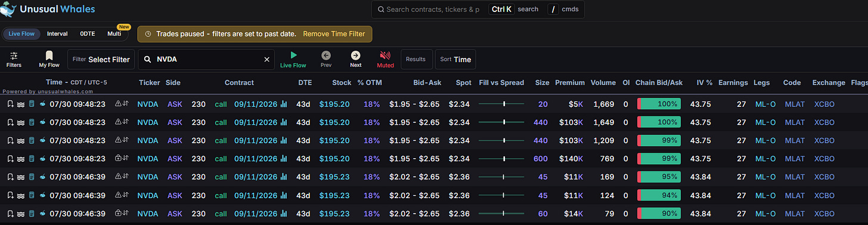Switch to the 0DTE tab
The image size is (868, 225).
87,34
